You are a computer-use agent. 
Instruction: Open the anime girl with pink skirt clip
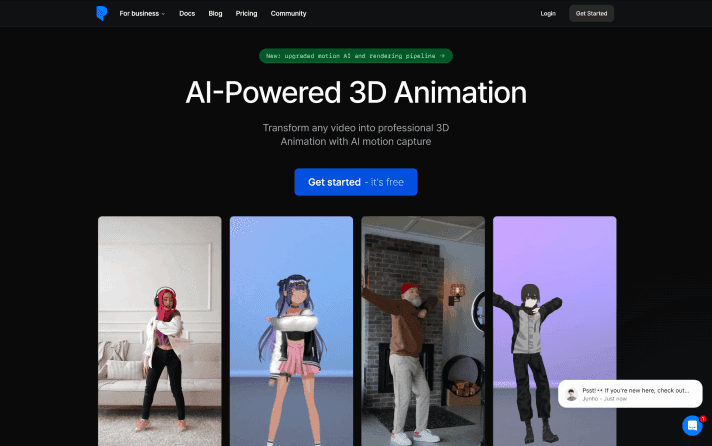(291, 331)
